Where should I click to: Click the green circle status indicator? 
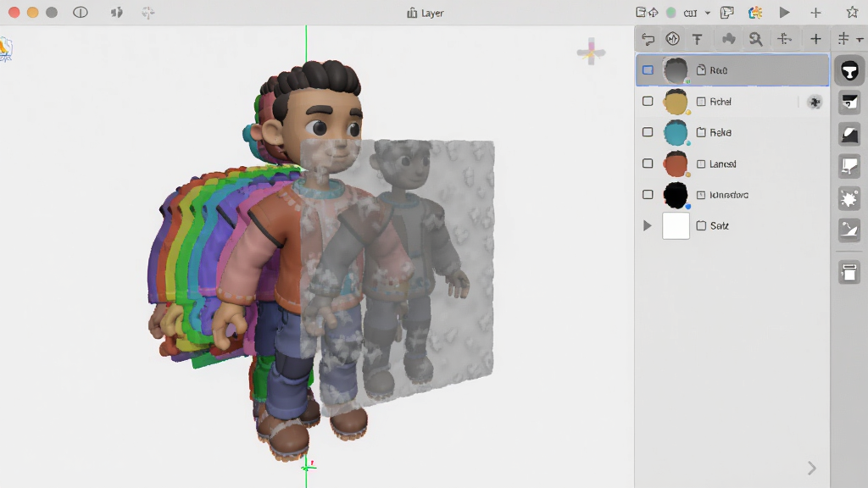(671, 12)
